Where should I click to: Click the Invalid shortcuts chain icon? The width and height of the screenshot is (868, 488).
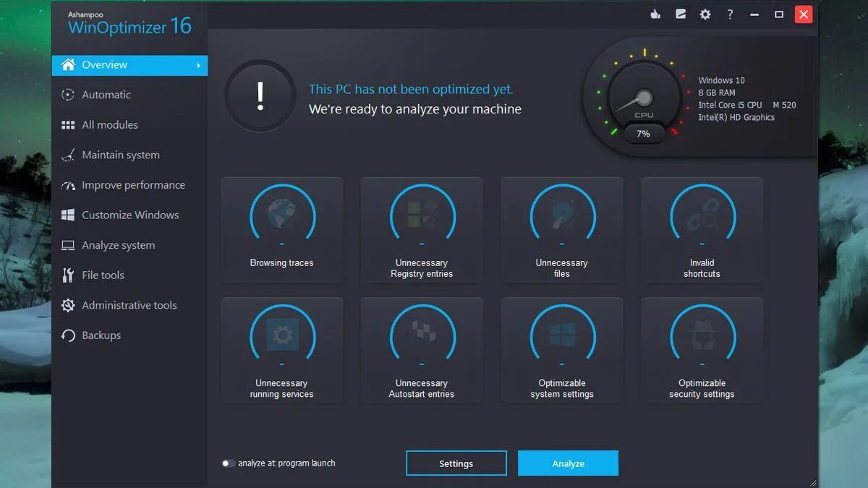click(702, 215)
